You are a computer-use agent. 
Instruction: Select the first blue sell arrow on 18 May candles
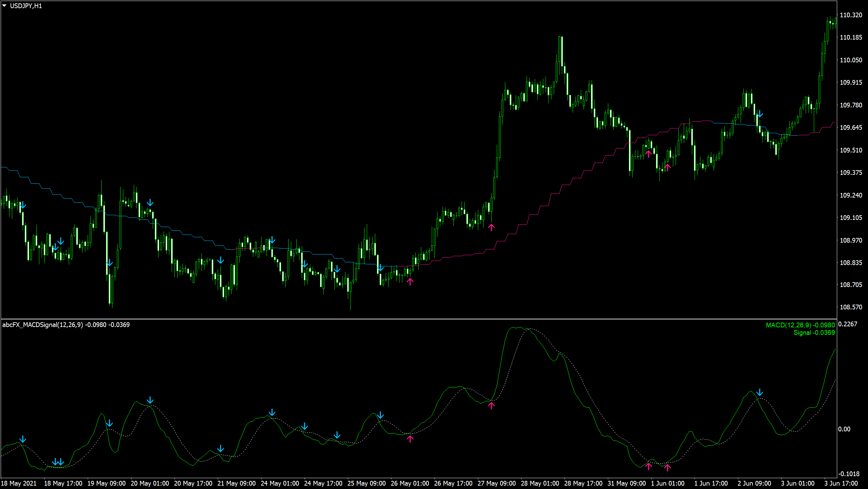23,205
